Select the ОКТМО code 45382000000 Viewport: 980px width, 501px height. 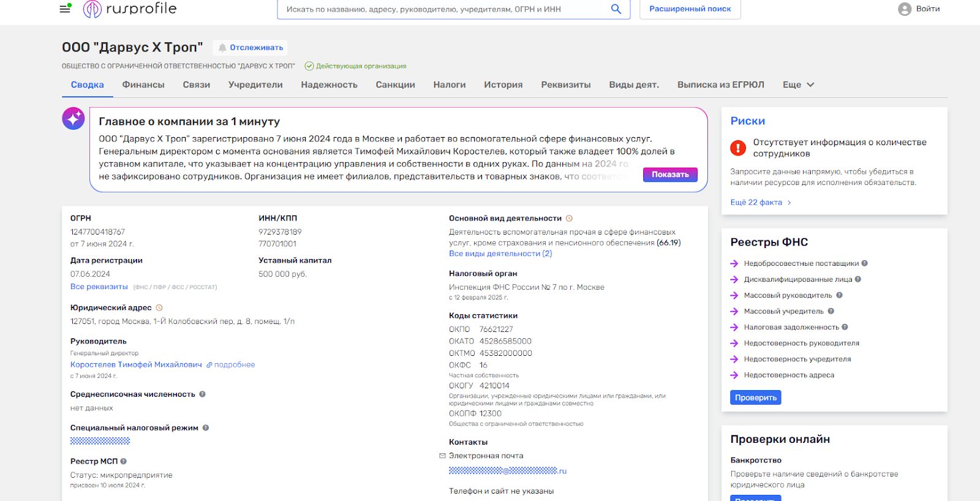pos(506,353)
